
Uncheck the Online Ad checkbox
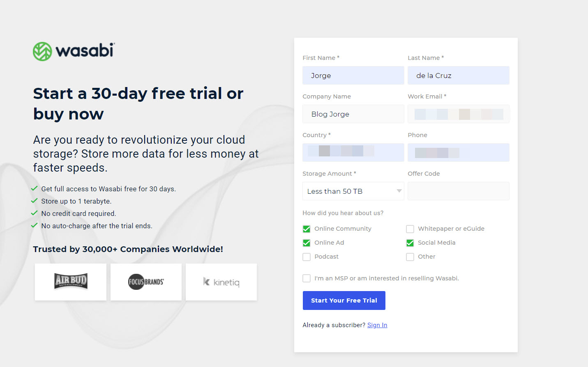point(307,243)
